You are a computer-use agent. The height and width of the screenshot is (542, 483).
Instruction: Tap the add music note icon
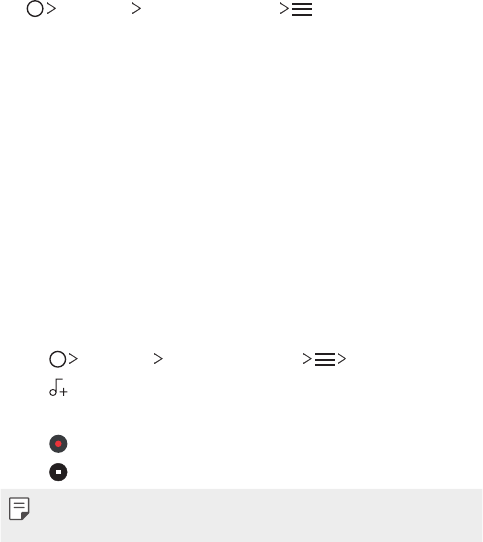coord(58,387)
